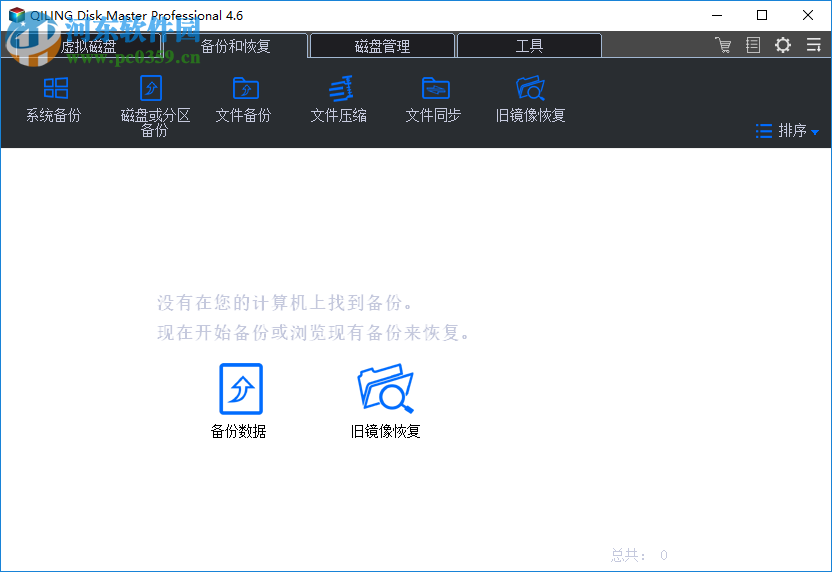Open System Backup (系统备份) tool
The width and height of the screenshot is (832, 572).
click(54, 100)
